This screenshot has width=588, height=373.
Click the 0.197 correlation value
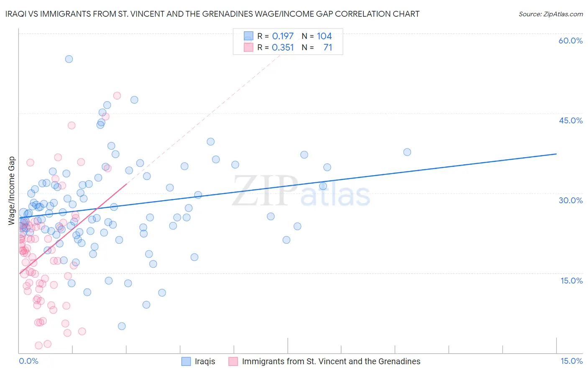(283, 36)
